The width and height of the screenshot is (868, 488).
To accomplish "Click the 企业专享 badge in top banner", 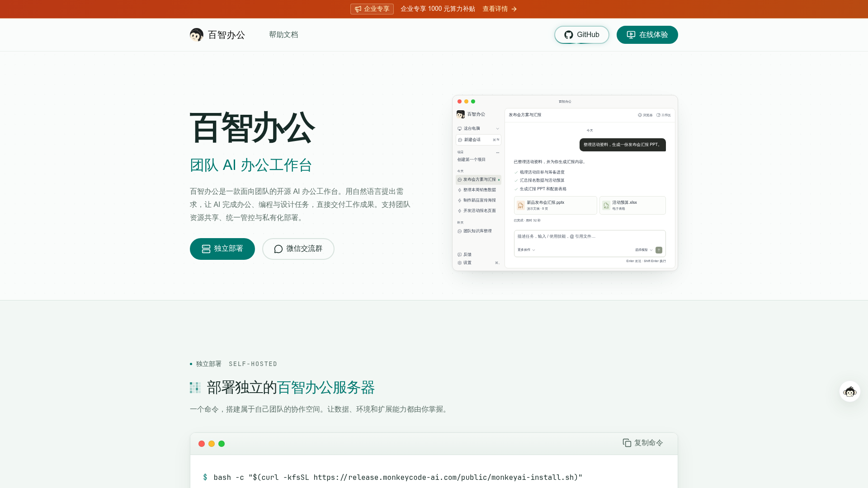I will click(372, 9).
